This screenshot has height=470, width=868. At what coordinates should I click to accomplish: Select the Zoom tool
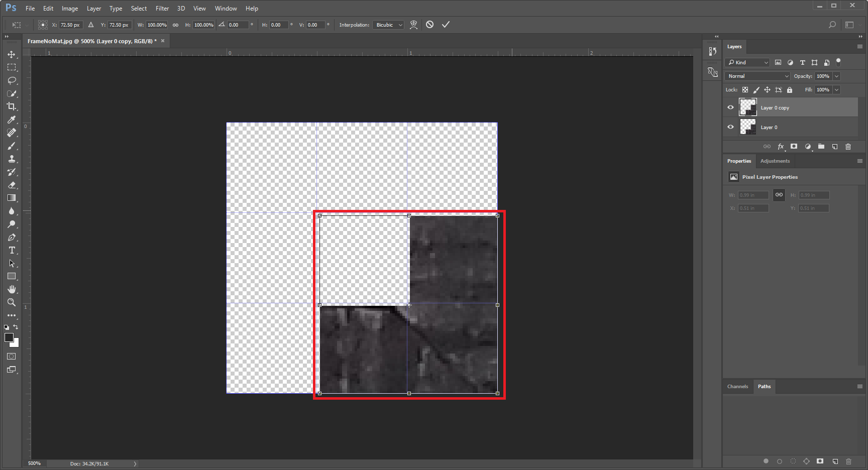12,302
